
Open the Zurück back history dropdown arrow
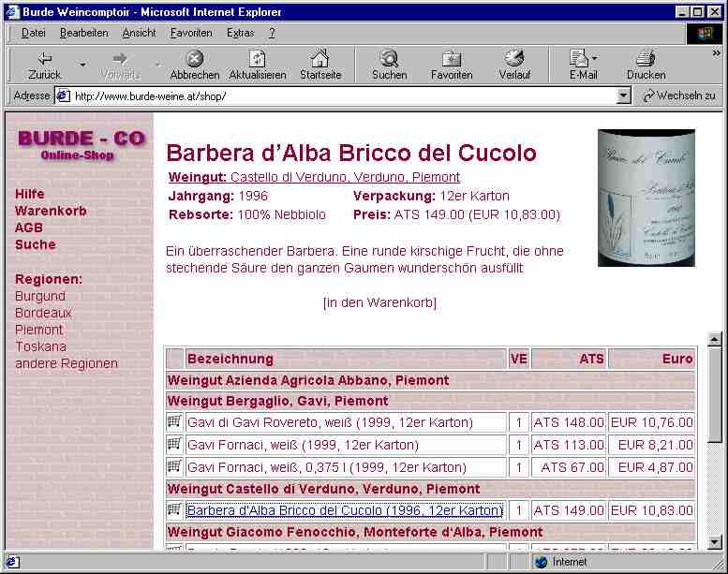(82, 65)
